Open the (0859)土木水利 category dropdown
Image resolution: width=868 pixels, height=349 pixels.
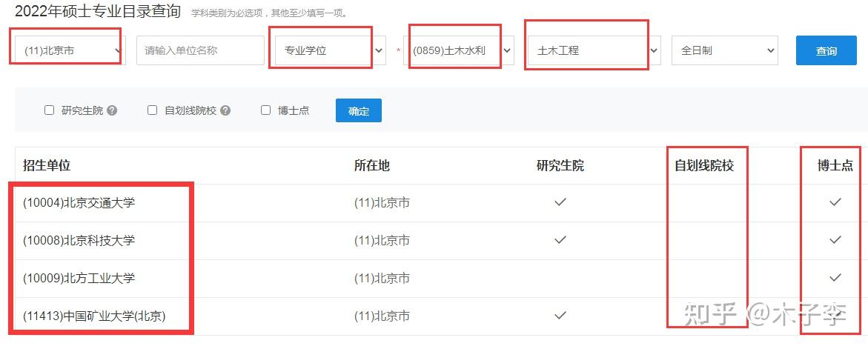pos(458,50)
